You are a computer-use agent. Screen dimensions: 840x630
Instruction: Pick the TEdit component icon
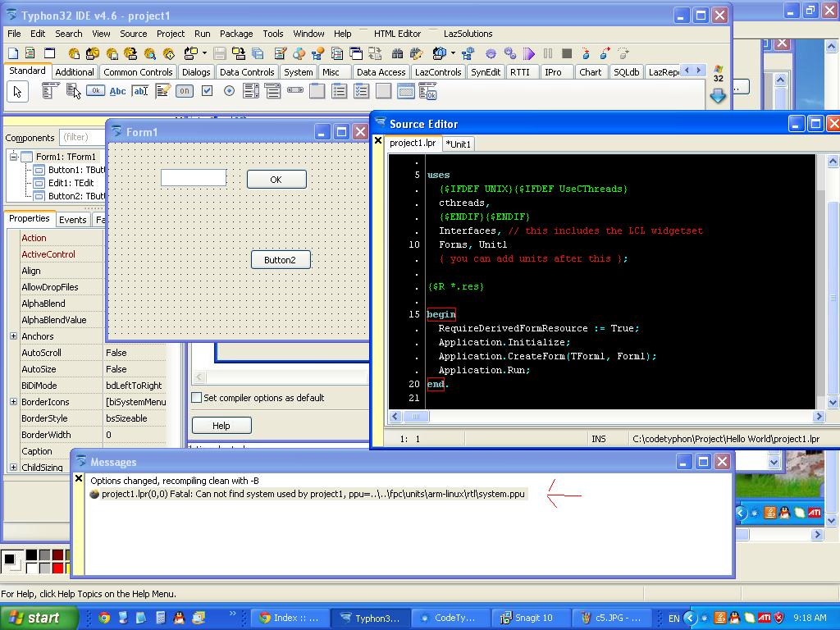coord(139,91)
